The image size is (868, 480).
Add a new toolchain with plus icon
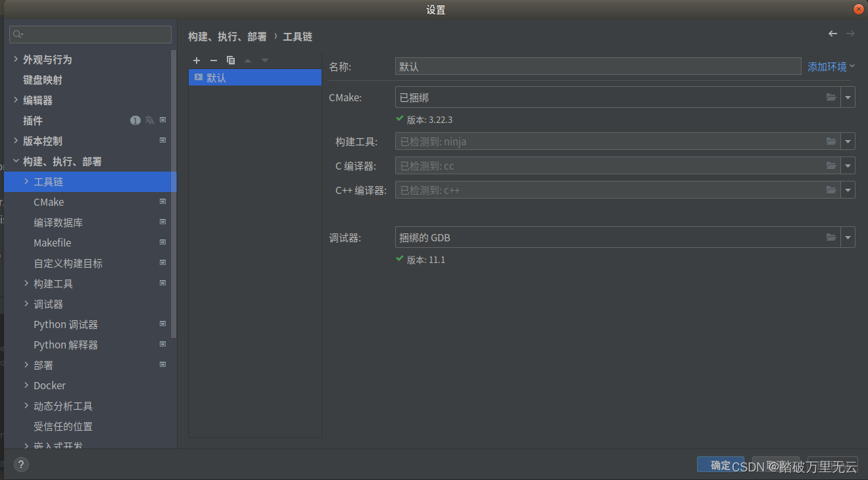point(196,60)
